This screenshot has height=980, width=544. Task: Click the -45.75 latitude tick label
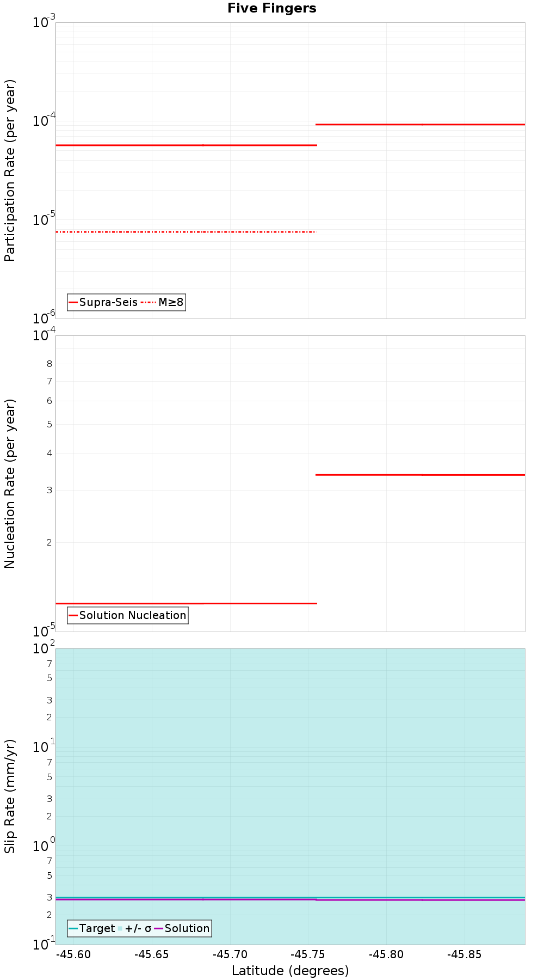(308, 954)
